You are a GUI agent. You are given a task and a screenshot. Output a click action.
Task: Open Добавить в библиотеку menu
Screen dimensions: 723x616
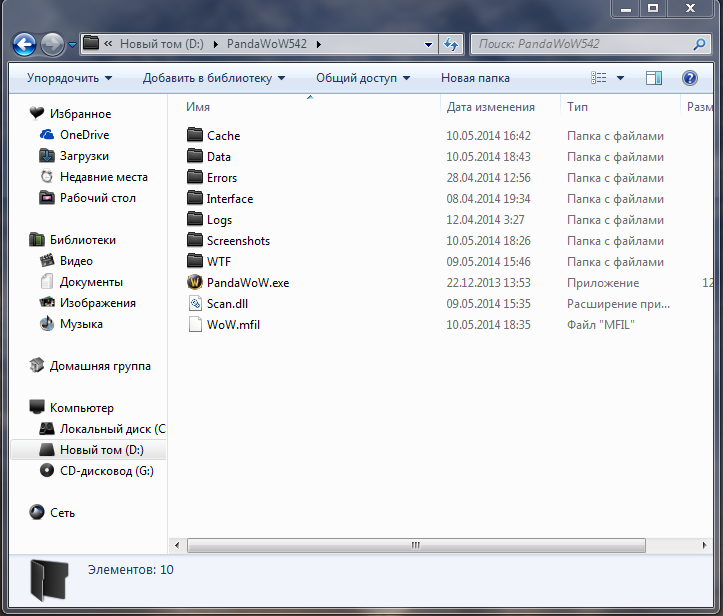213,78
